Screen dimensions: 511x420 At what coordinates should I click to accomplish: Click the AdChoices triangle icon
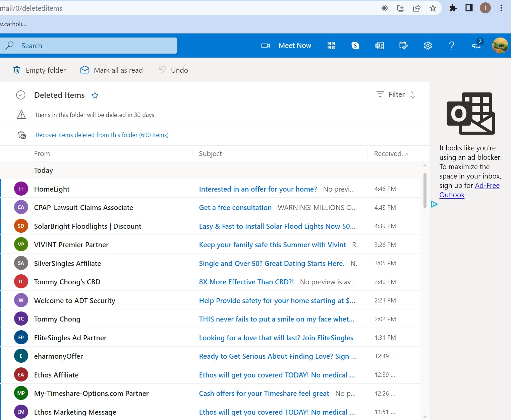434,204
